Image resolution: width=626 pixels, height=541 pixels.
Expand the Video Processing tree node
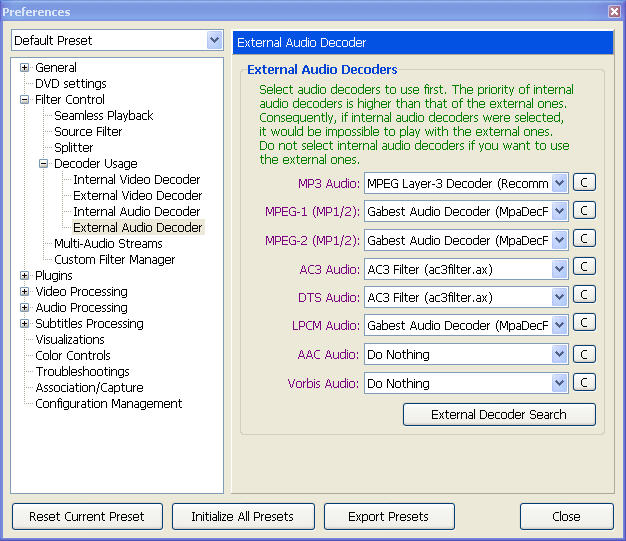click(25, 292)
